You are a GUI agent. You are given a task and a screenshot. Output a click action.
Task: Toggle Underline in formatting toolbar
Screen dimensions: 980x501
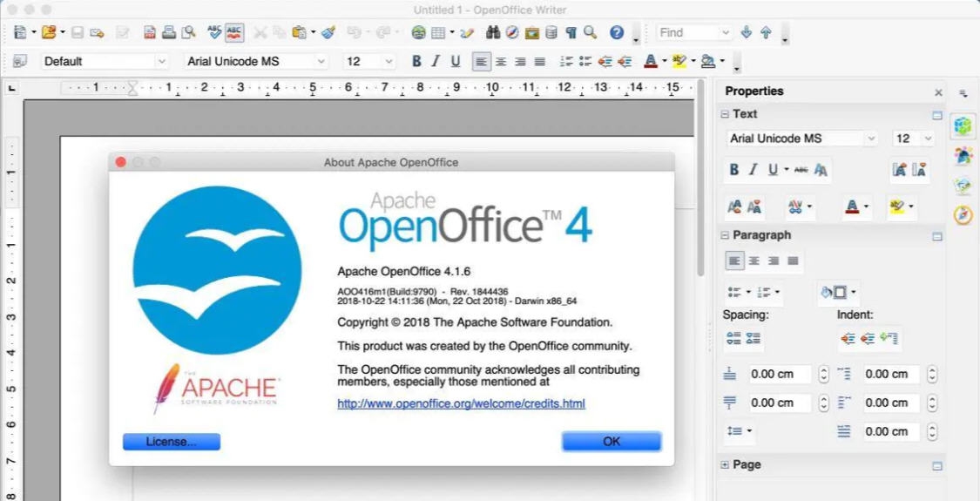click(456, 61)
